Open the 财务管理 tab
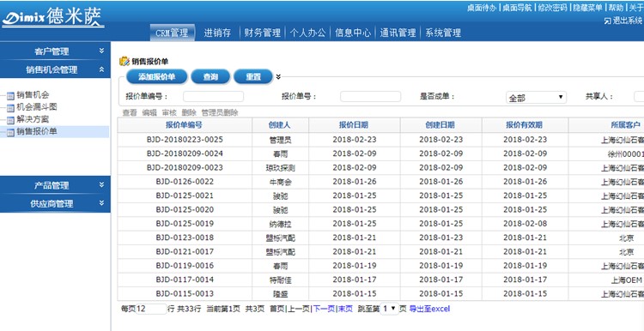The height and width of the screenshot is (331, 644). (263, 33)
